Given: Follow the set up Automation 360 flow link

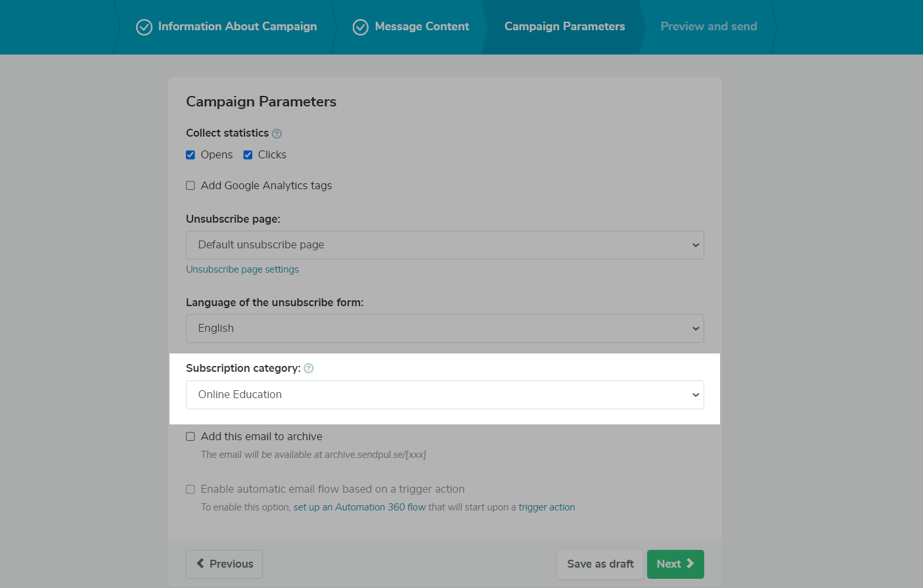Looking at the screenshot, I should click(359, 507).
